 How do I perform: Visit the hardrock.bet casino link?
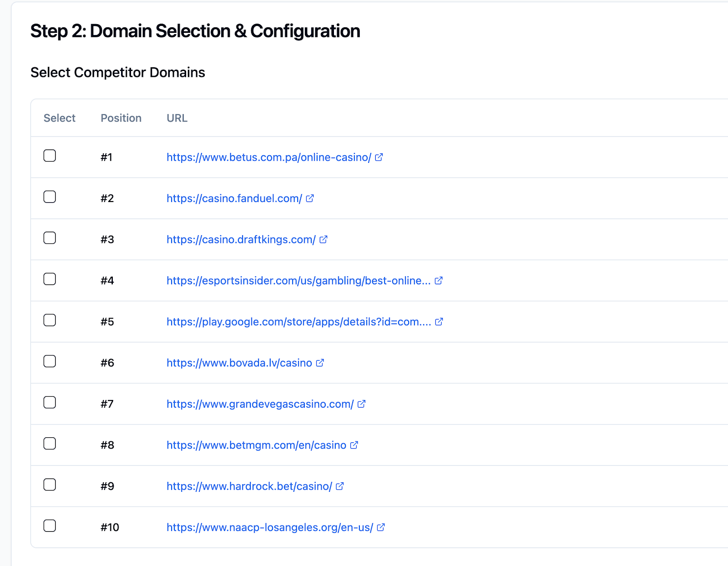(249, 486)
